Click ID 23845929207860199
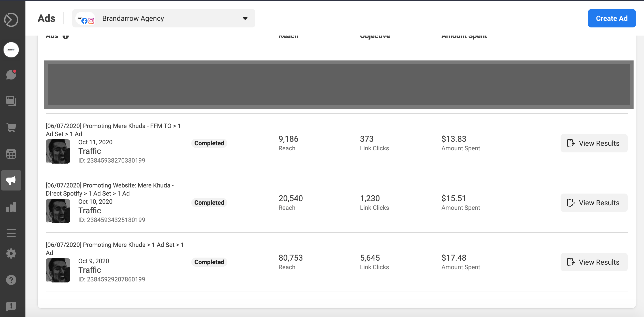This screenshot has width=644, height=317. pos(112,279)
